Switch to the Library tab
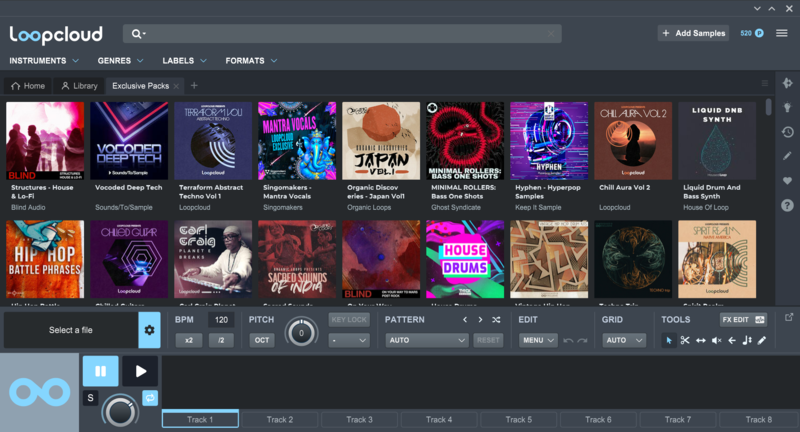Image resolution: width=800 pixels, height=432 pixels. (79, 86)
